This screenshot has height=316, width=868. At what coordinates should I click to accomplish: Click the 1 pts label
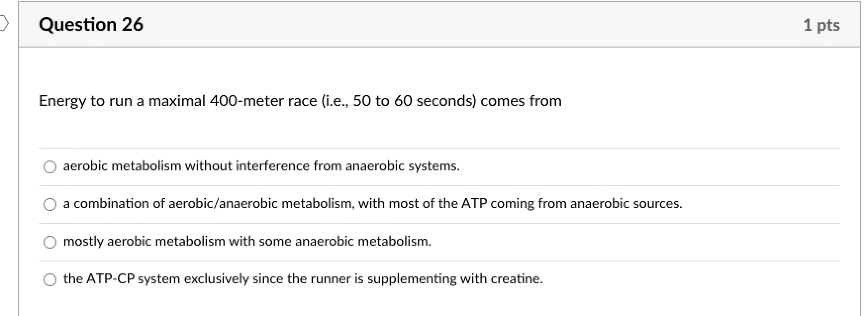pos(822,24)
